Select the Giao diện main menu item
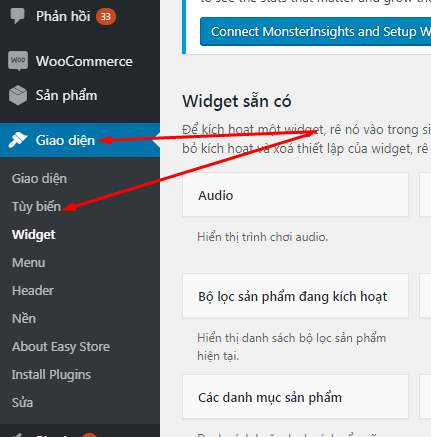 [x=80, y=140]
